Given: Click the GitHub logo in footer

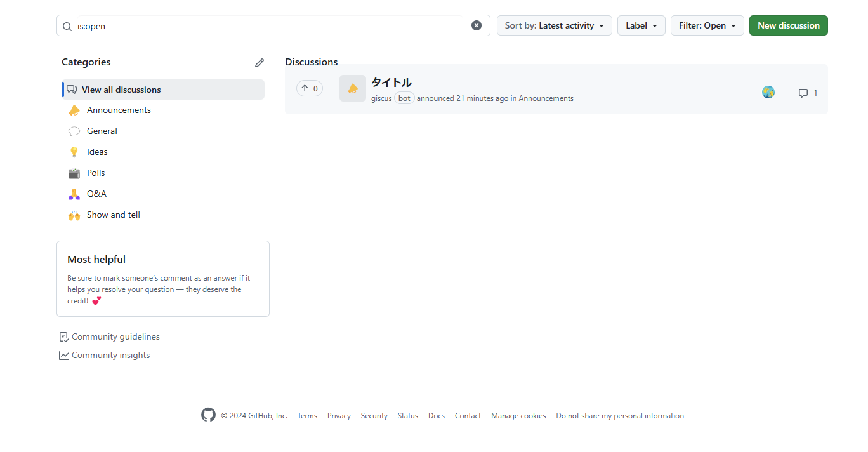Looking at the screenshot, I should pos(208,415).
